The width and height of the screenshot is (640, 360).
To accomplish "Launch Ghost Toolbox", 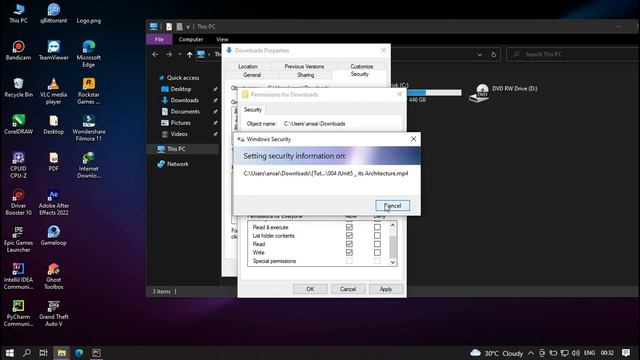I will pyautogui.click(x=53, y=276).
